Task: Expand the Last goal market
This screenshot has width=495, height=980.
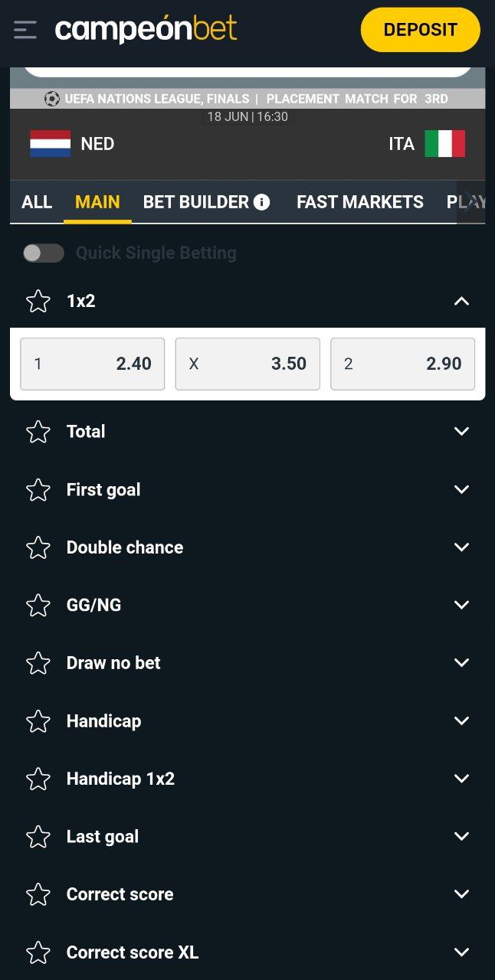Action: tap(461, 837)
